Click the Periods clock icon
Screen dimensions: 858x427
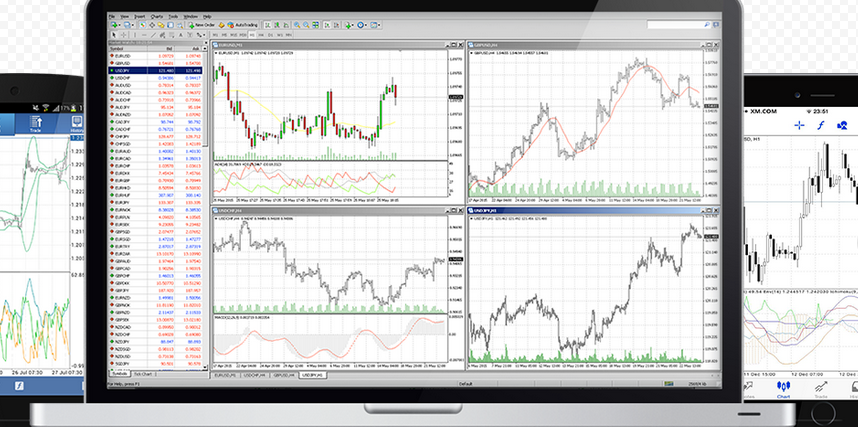click(360, 25)
